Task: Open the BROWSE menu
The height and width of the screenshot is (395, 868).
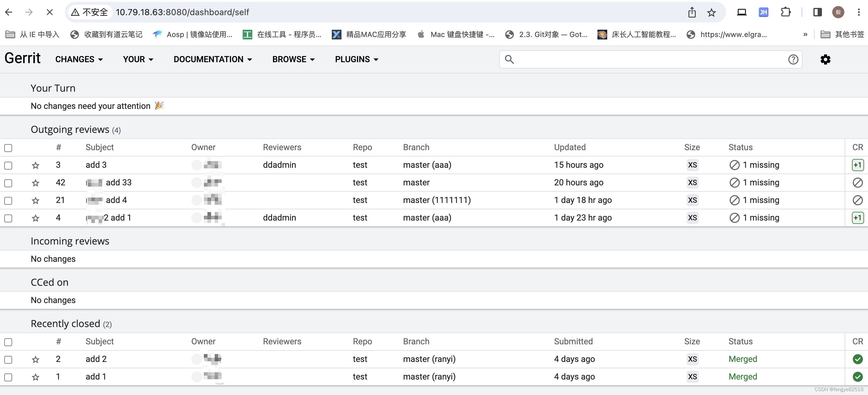Action: [x=293, y=60]
